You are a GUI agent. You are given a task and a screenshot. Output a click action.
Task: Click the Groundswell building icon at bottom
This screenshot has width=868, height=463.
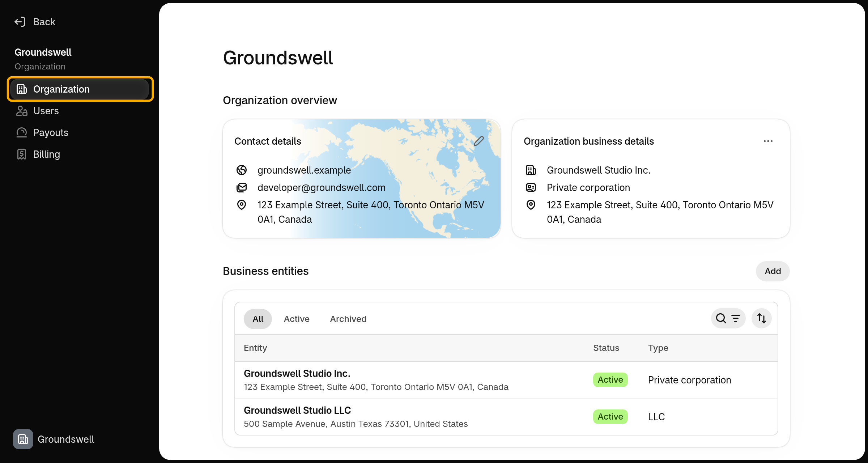click(x=23, y=439)
